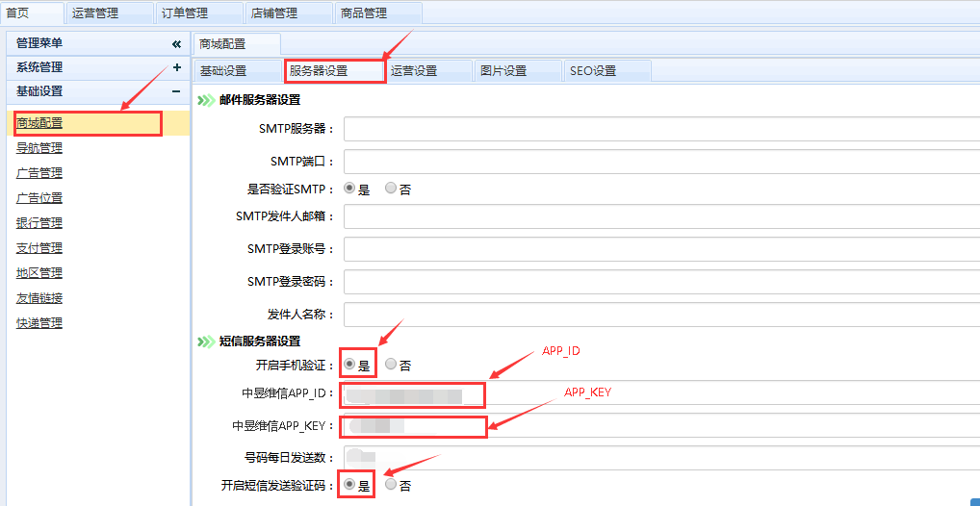Open the 运营设置 tab
The image size is (980, 506).
(x=414, y=71)
